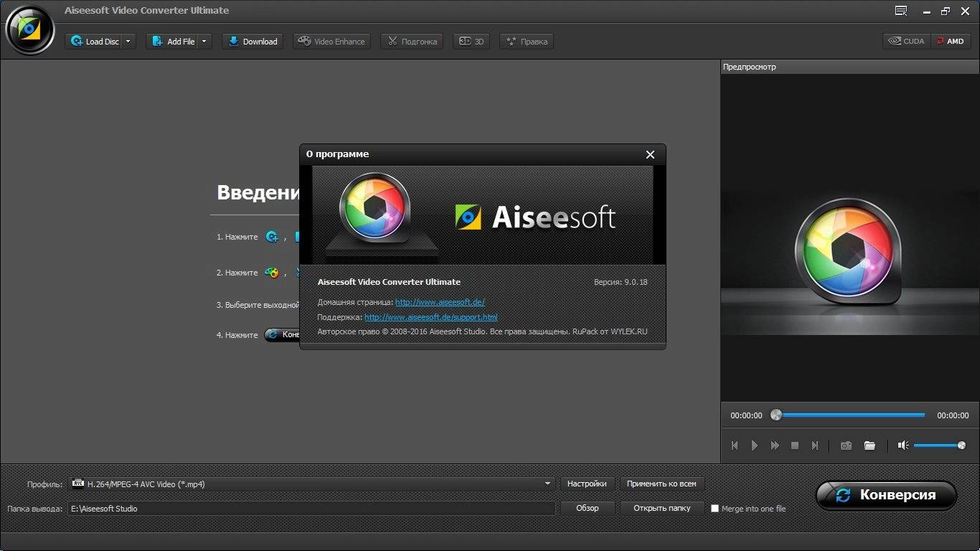The height and width of the screenshot is (551, 980).
Task: Expand the Add File dropdown arrow
Action: [x=204, y=42]
